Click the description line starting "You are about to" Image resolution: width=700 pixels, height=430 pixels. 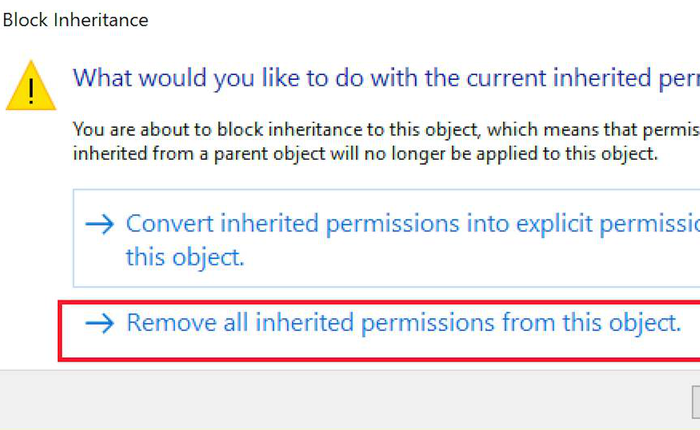tap(380, 130)
